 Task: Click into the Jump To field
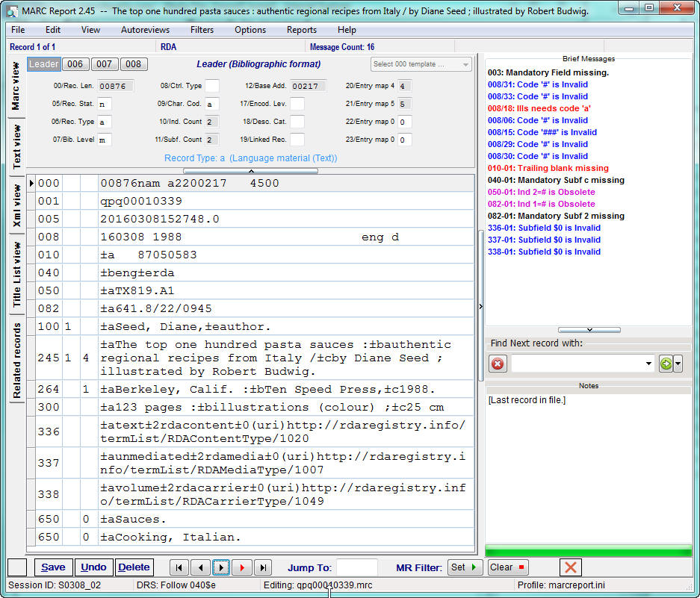point(356,567)
